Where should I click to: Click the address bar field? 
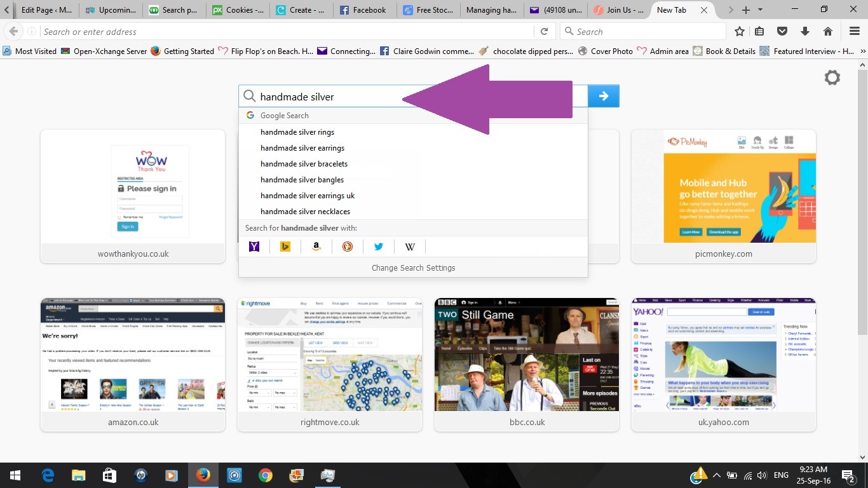(286, 31)
